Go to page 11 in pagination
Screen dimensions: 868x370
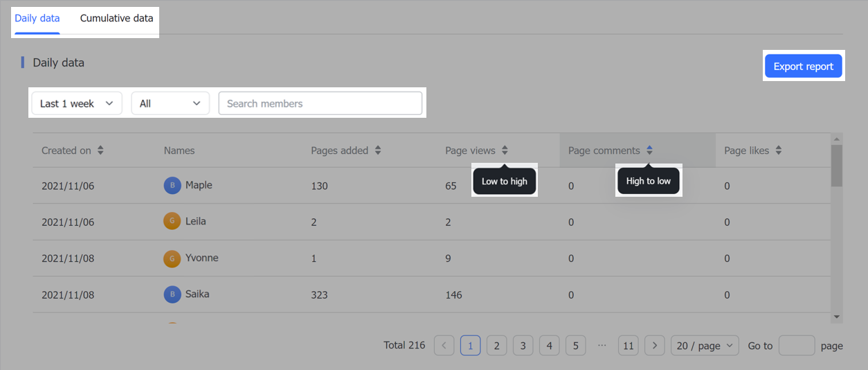click(x=628, y=346)
